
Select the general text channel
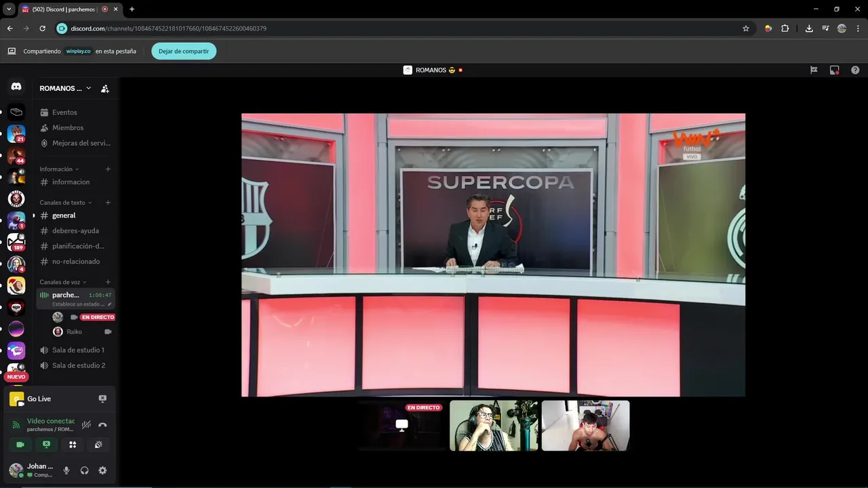coord(75,216)
